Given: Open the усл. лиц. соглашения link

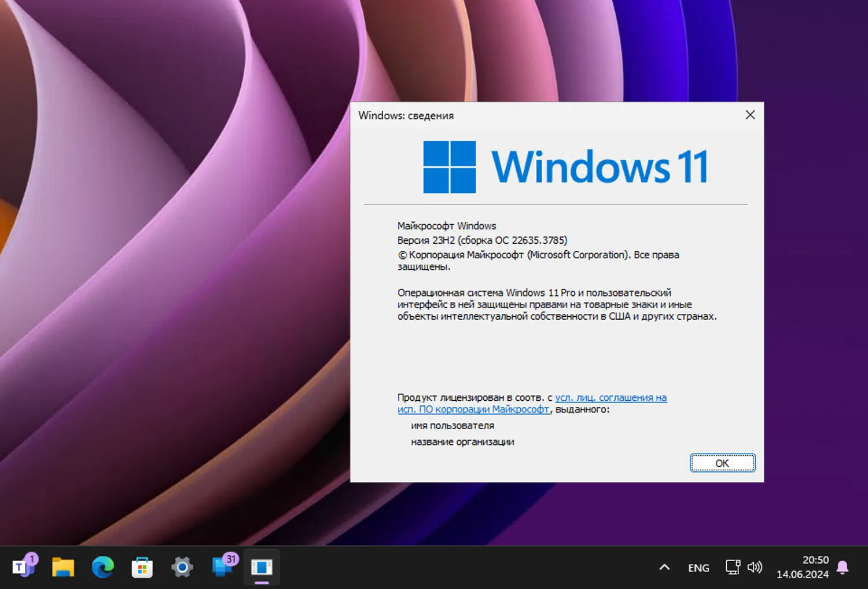Looking at the screenshot, I should point(610,398).
